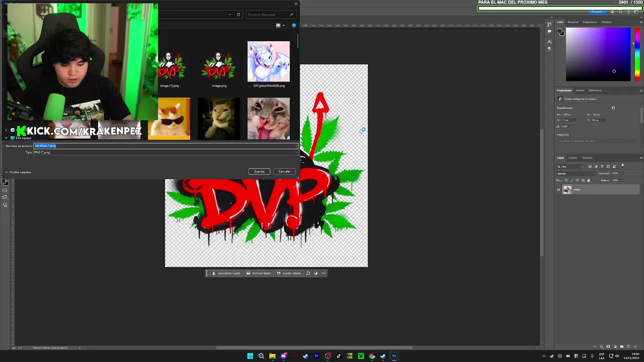
Task: Switch to Degradados tab
Action: [590, 22]
